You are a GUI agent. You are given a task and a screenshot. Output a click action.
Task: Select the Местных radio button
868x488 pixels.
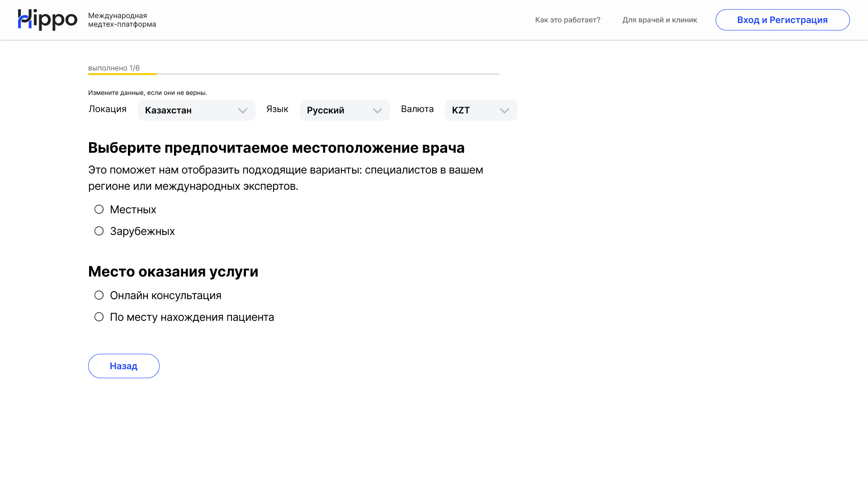[x=99, y=209]
